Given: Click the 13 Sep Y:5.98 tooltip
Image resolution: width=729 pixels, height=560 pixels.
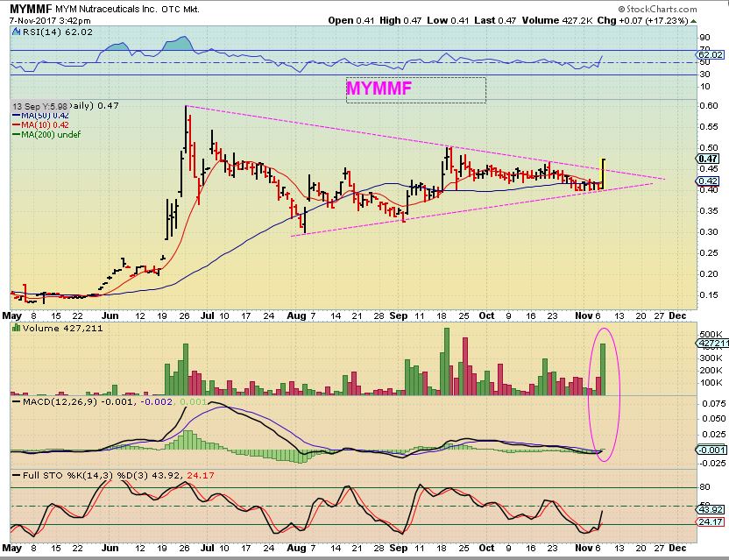Looking at the screenshot, I should [x=39, y=106].
